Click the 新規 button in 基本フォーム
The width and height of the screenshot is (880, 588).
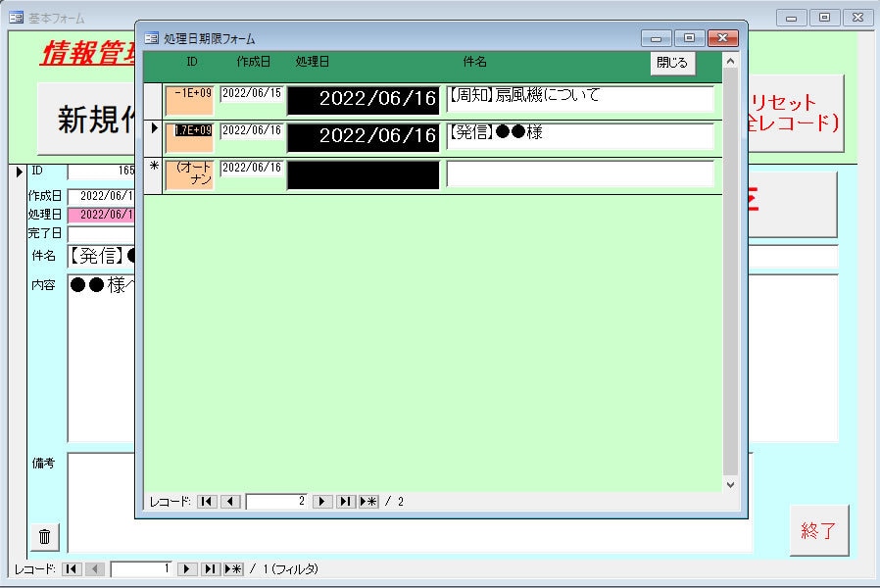86,119
